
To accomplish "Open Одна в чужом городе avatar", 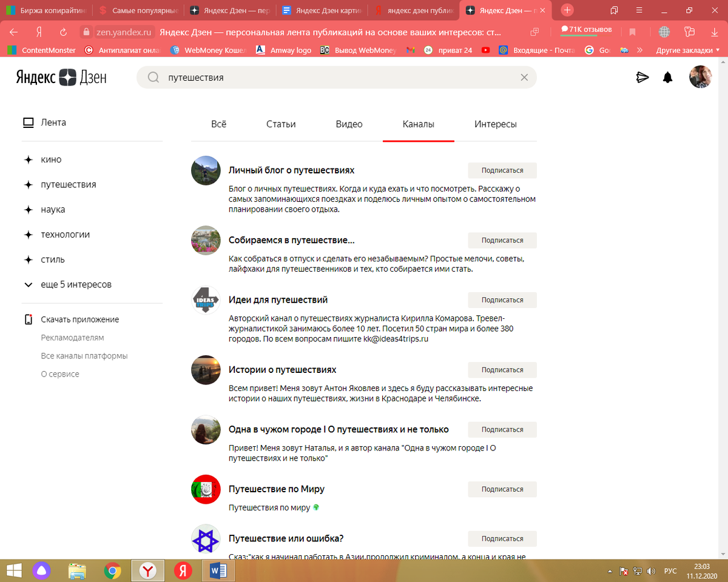I will (206, 429).
